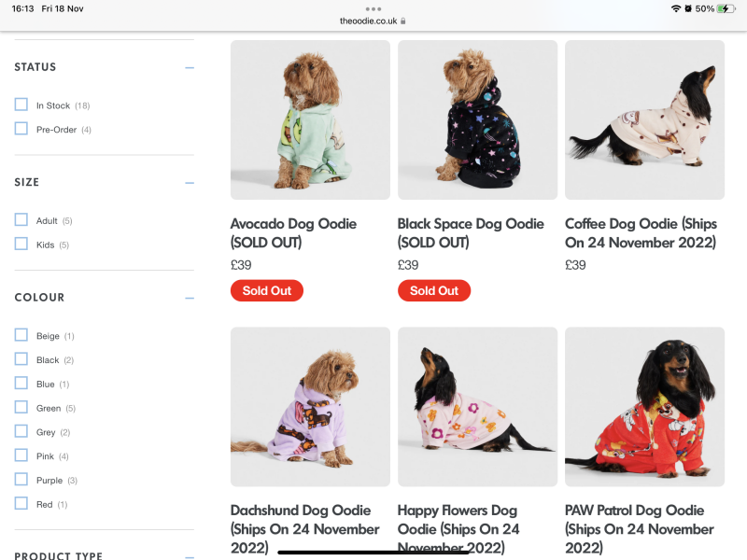
Task: Select the Adult size checkbox
Action: [21, 219]
